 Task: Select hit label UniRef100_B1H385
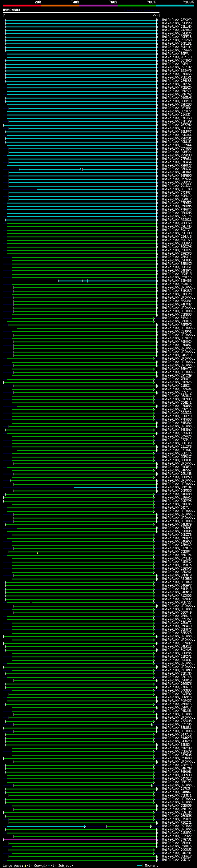coord(177,291)
